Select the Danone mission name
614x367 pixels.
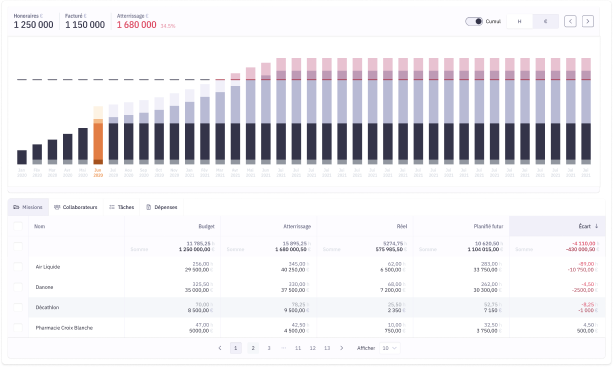coord(44,287)
